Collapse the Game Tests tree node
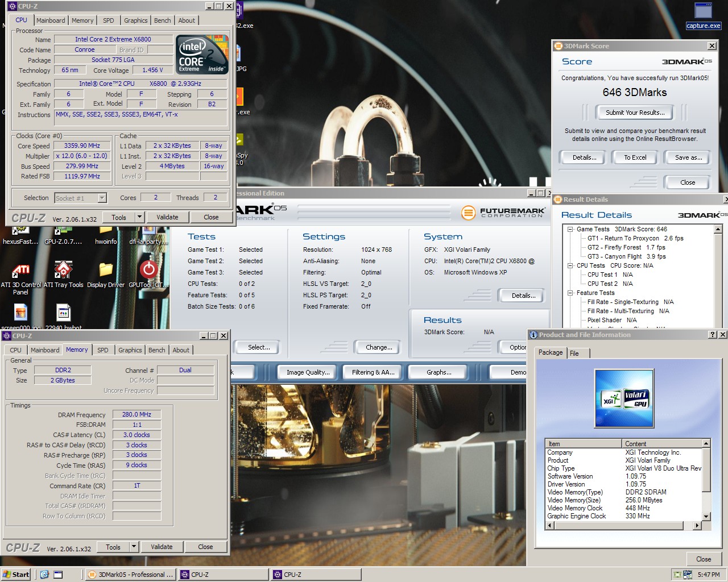This screenshot has height=582, width=728. (x=570, y=229)
